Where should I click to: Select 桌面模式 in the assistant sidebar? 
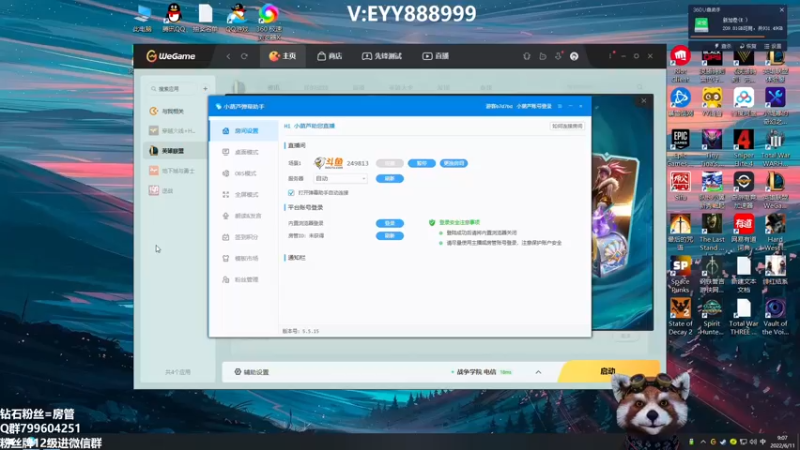243,152
